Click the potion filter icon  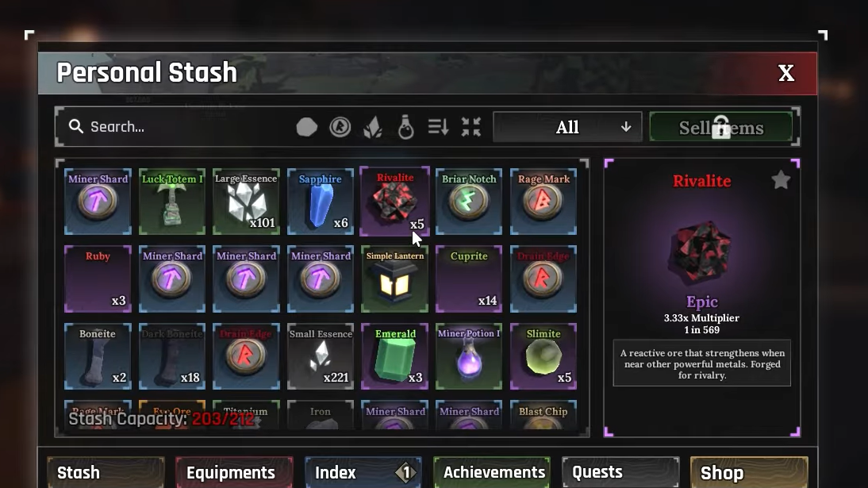click(405, 128)
